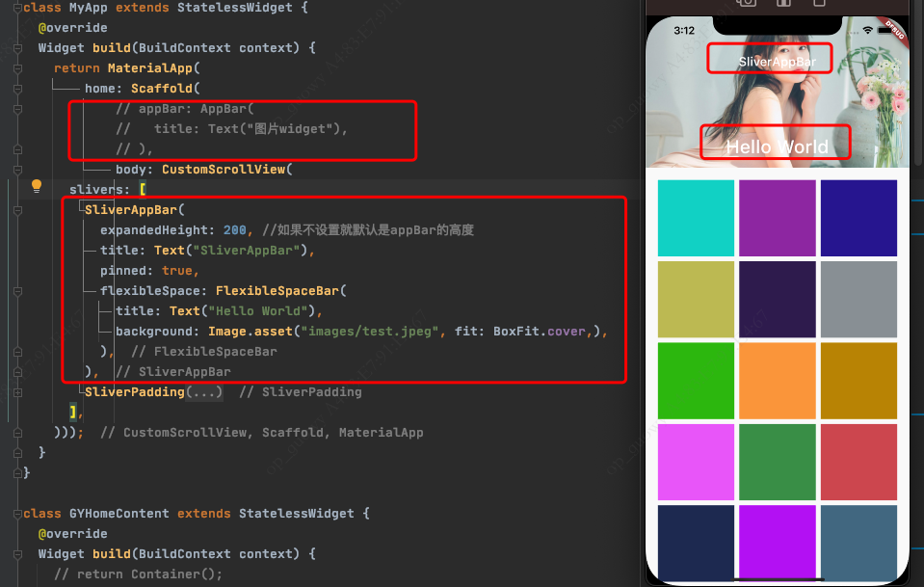Click the slivers: keyword

pyautogui.click(x=99, y=190)
